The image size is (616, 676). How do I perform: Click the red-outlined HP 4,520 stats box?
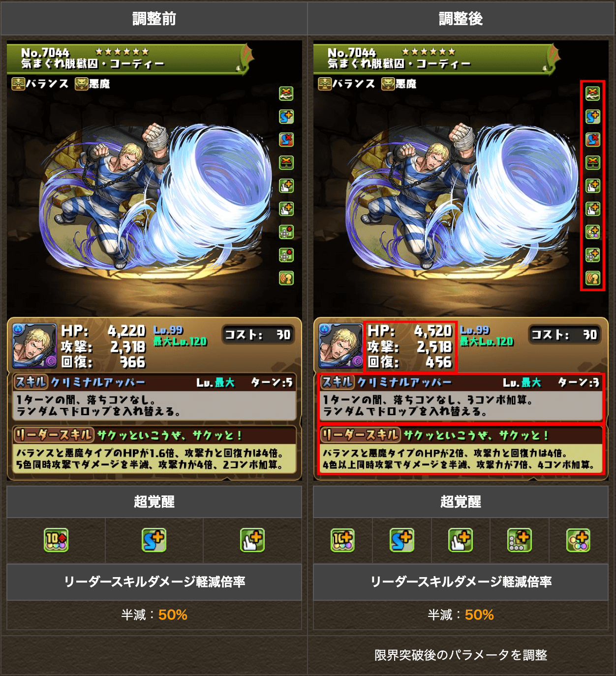410,346
